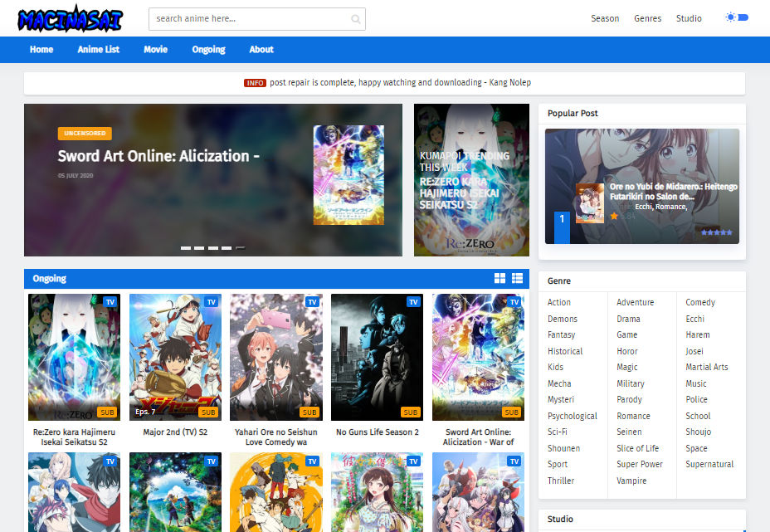Open popular post Ore no Yubi de Midarero
Image resolution: width=770 pixels, height=532 pixels.
pos(673,191)
